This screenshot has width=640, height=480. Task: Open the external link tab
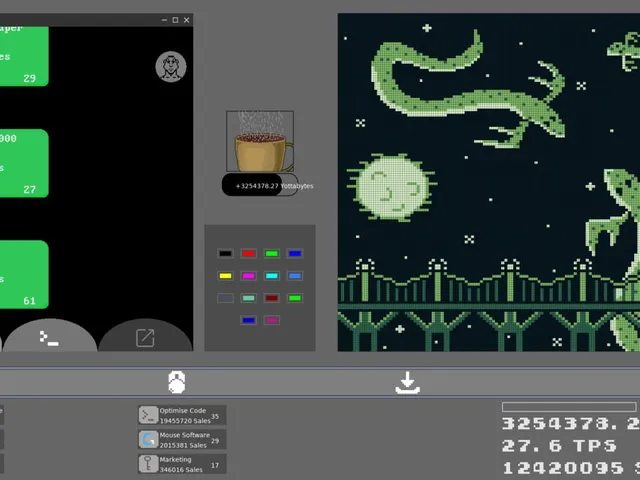145,336
